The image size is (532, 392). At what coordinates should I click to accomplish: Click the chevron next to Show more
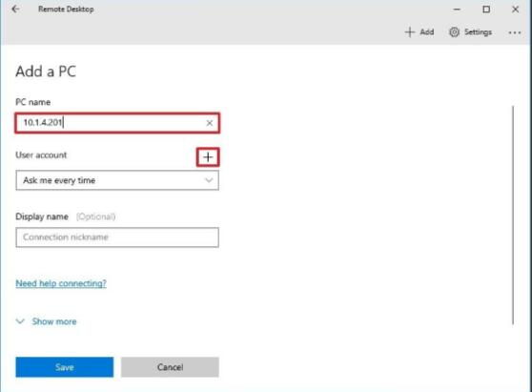[x=20, y=321]
